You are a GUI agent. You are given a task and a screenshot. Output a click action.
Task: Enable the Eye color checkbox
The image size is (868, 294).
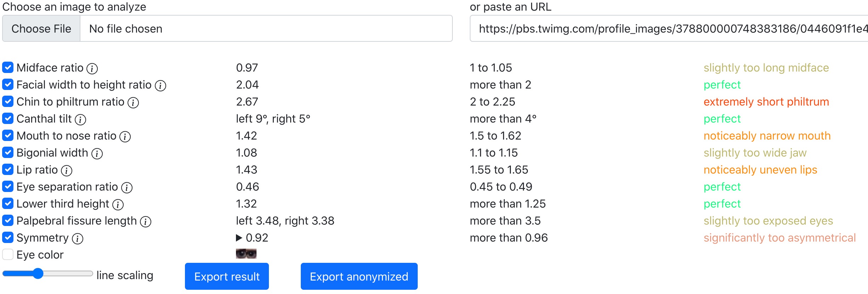click(x=8, y=254)
